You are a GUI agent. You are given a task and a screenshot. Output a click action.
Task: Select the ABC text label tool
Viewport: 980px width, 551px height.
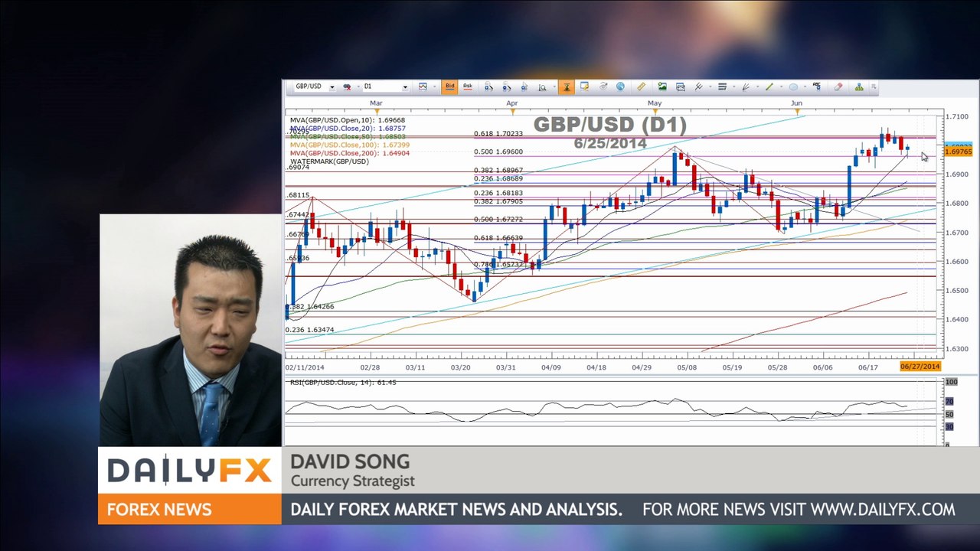(817, 86)
